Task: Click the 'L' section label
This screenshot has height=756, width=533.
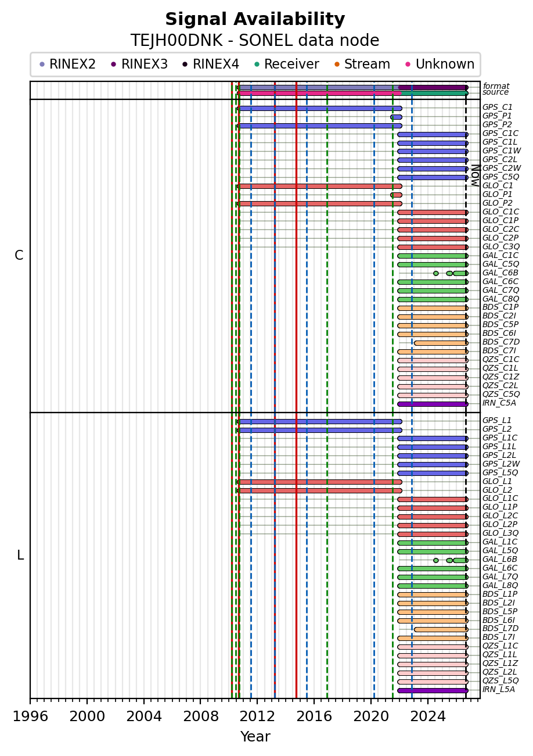Action: point(20,556)
